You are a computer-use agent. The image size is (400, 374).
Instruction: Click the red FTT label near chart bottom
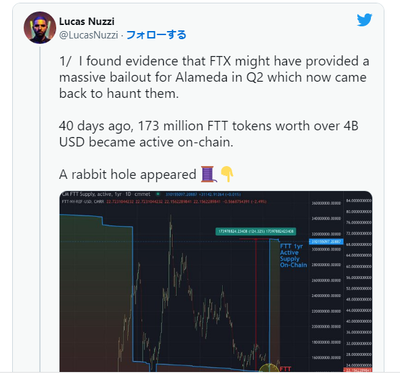click(x=285, y=369)
